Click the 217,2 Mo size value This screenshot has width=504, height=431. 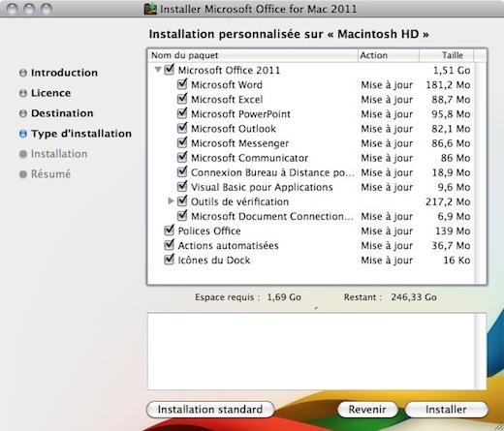(x=448, y=201)
